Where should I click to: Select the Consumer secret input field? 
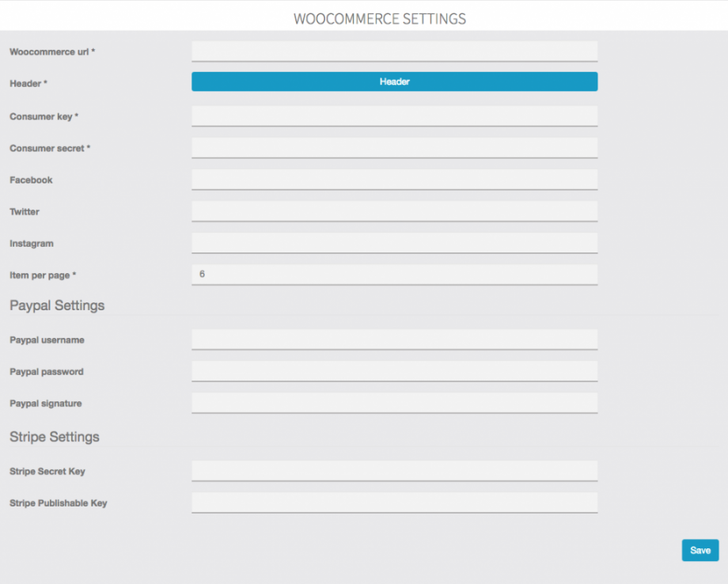coord(394,148)
